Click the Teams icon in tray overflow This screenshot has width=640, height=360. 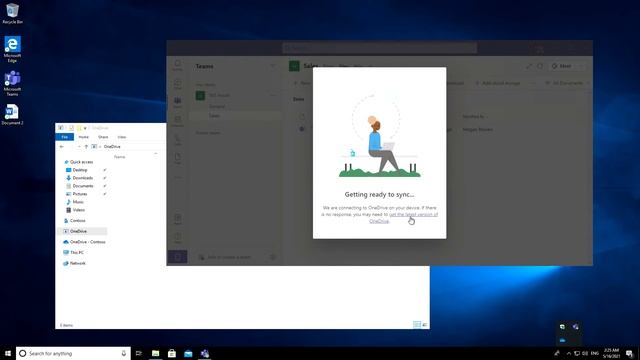[x=575, y=327]
